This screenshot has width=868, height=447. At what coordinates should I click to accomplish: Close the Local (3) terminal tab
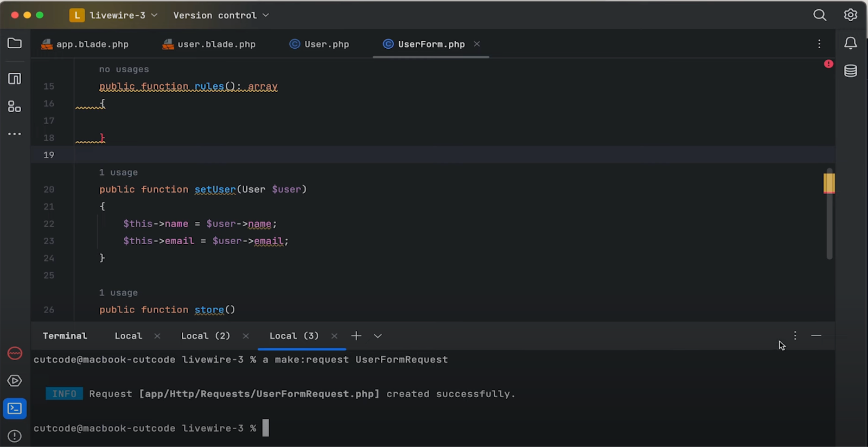pyautogui.click(x=334, y=336)
